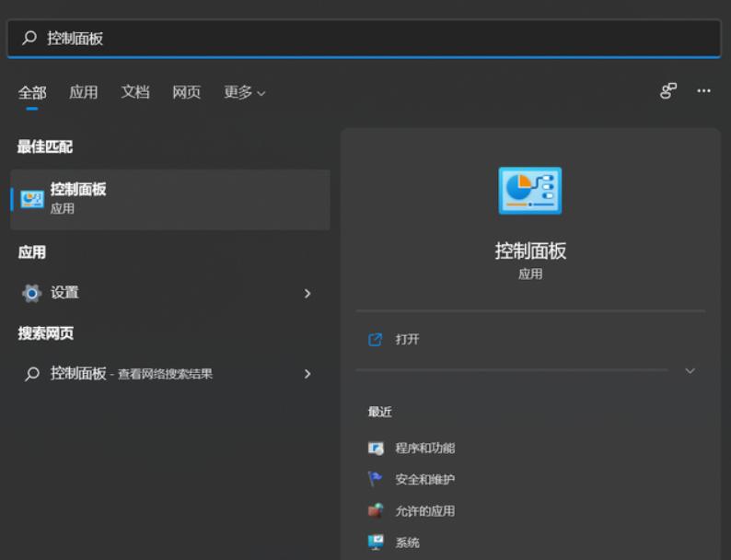Click the 设置 gear icon
Screen dimensions: 731x560
pyautogui.click(x=31, y=293)
